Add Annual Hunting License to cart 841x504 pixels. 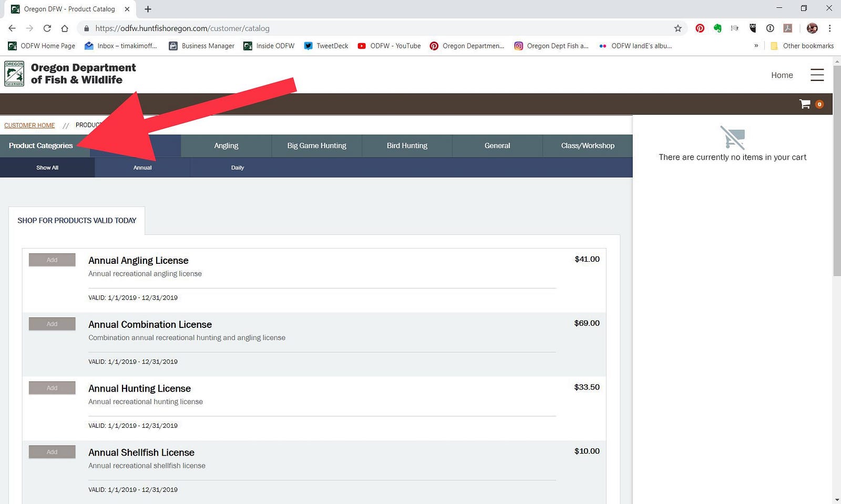coord(52,388)
